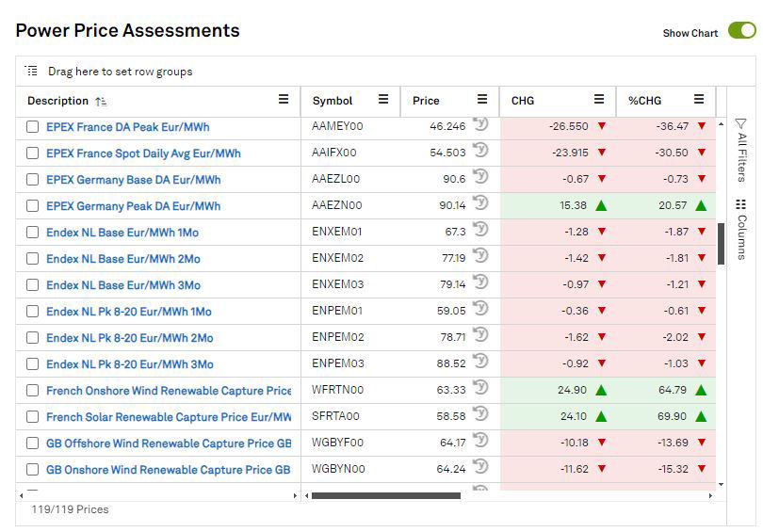Check the EPEX France DA Peak checkbox

pos(33,127)
